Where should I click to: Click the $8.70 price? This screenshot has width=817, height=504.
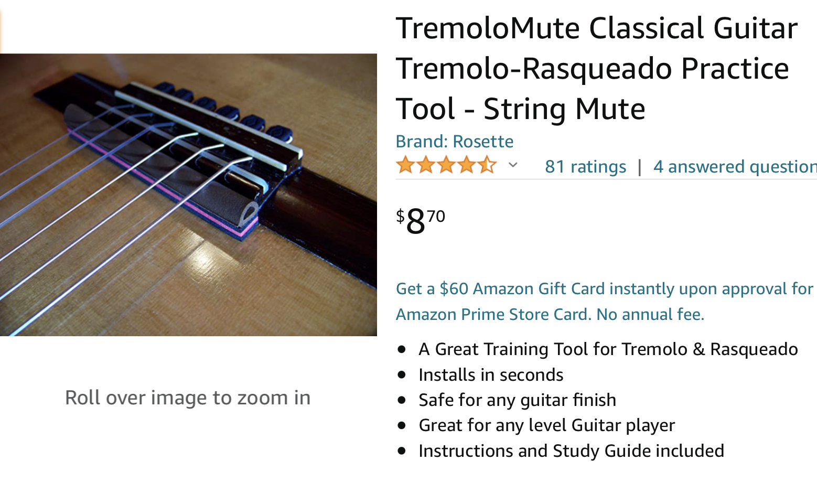coord(421,221)
